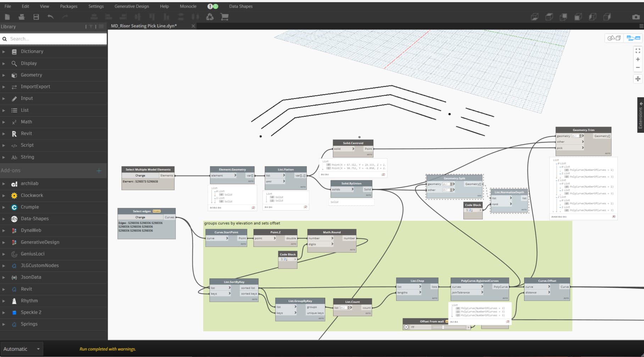Expand the Geometry library category
644x357 pixels.
(x=31, y=75)
